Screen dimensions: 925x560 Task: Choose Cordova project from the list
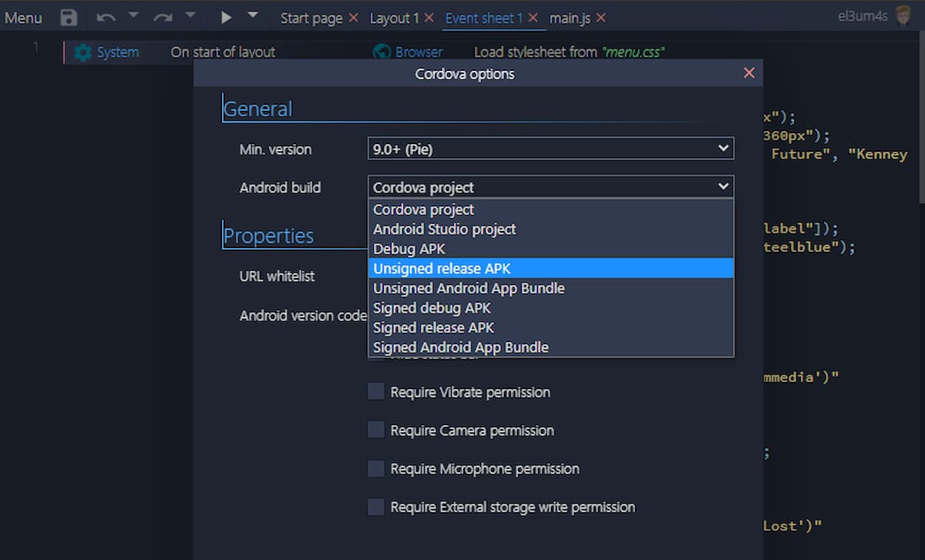[550, 210]
